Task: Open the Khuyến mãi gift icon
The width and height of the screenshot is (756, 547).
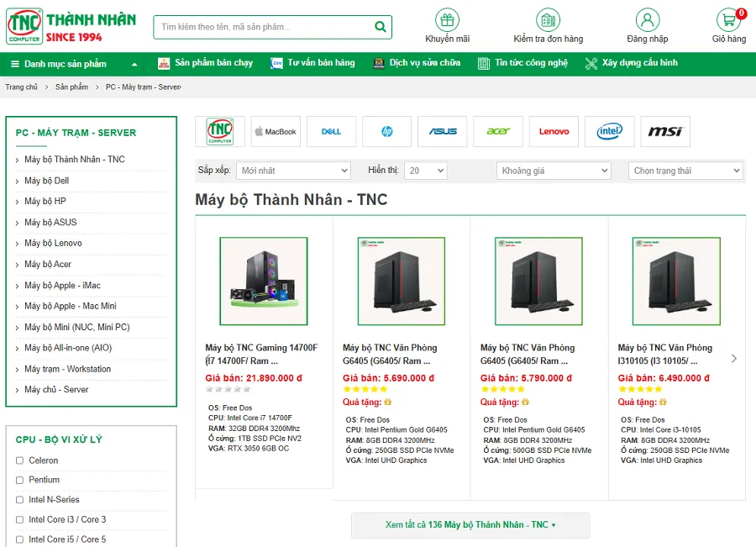Action: pos(448,20)
